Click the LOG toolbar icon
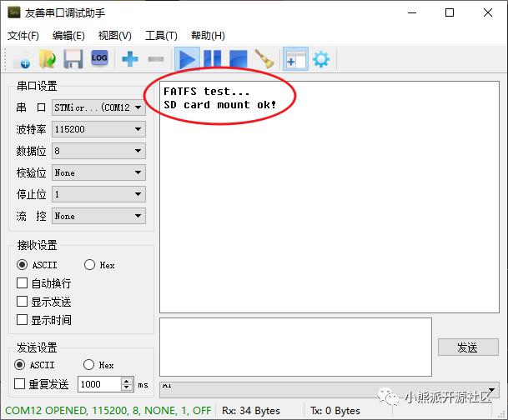Image resolution: width=508 pixels, height=420 pixels. 99,58
